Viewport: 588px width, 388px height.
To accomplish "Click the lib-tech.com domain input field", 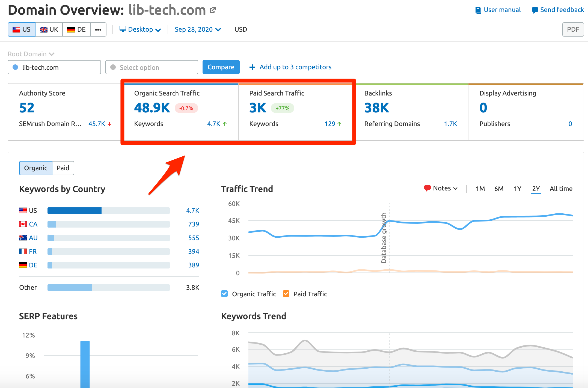I will pyautogui.click(x=54, y=67).
